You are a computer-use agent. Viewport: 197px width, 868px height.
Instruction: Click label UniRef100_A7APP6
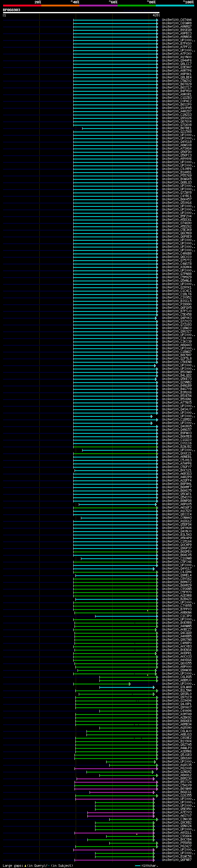[177, 464]
